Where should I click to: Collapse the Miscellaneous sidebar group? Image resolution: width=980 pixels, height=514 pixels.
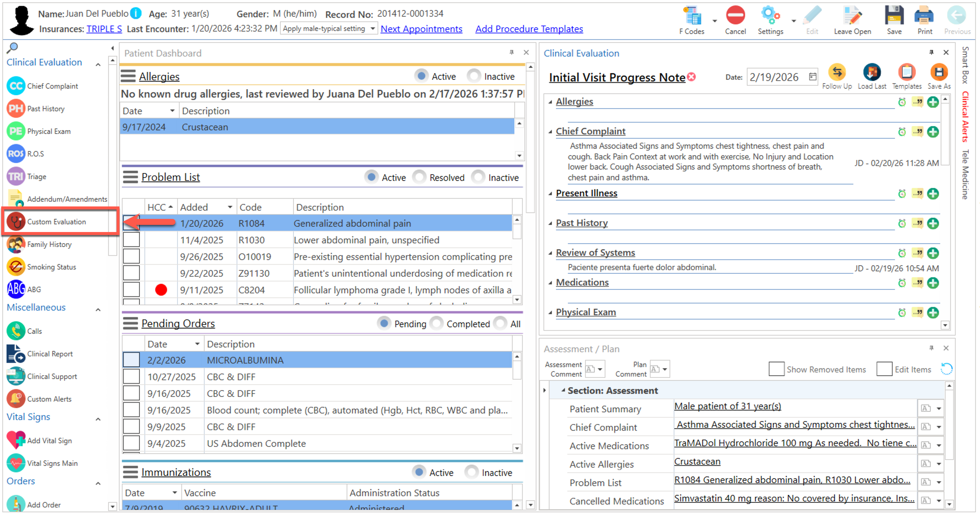click(98, 310)
